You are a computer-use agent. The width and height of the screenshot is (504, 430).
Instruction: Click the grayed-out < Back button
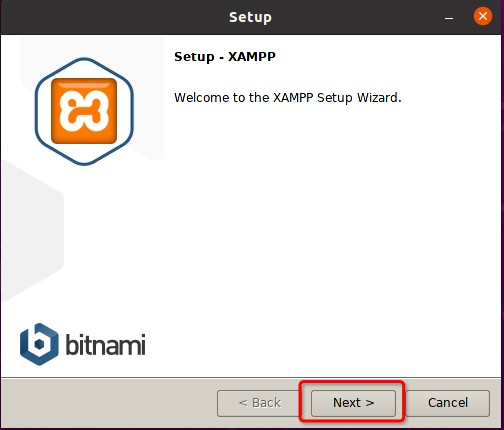coord(259,403)
